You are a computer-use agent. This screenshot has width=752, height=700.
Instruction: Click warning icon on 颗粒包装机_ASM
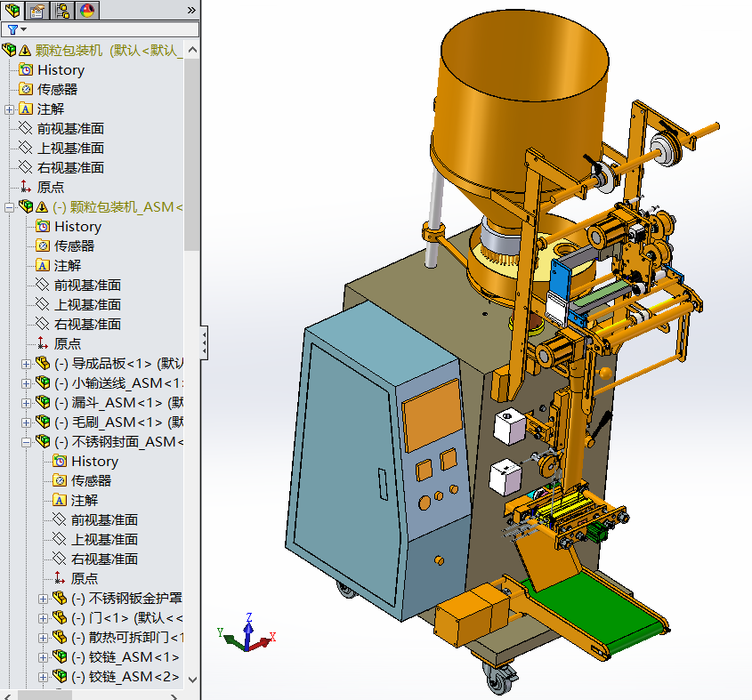coord(42,206)
